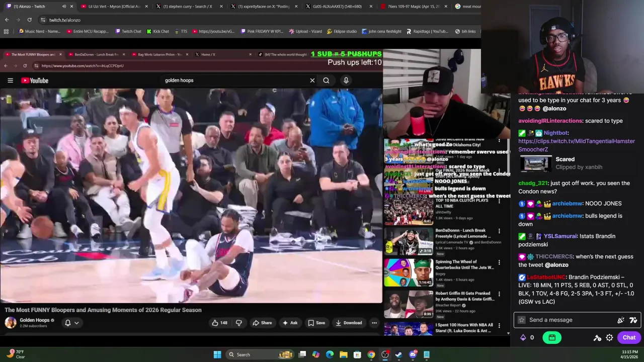Screen dimensions: 644x362
Task: Like the video with 148 likes
Action: click(220, 323)
